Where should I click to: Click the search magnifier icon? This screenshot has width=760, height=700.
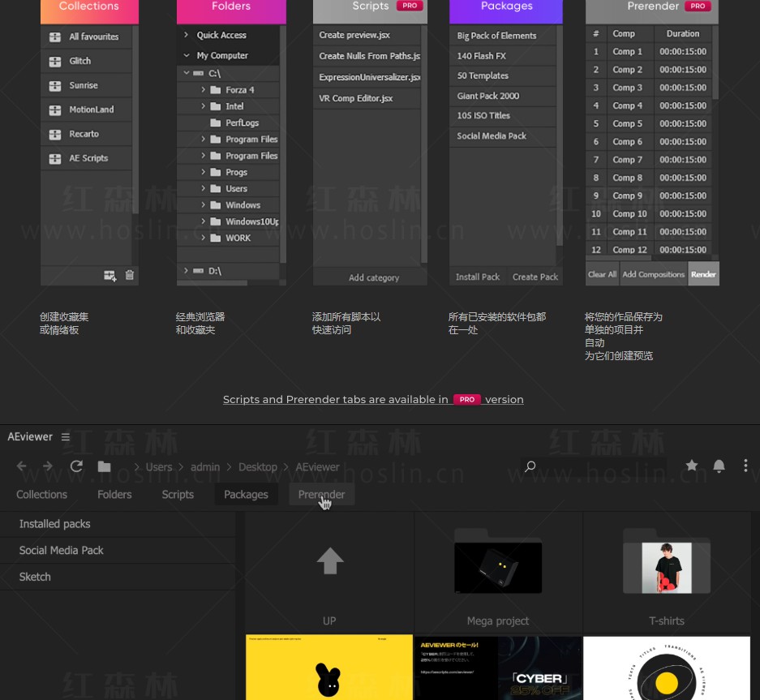click(530, 466)
